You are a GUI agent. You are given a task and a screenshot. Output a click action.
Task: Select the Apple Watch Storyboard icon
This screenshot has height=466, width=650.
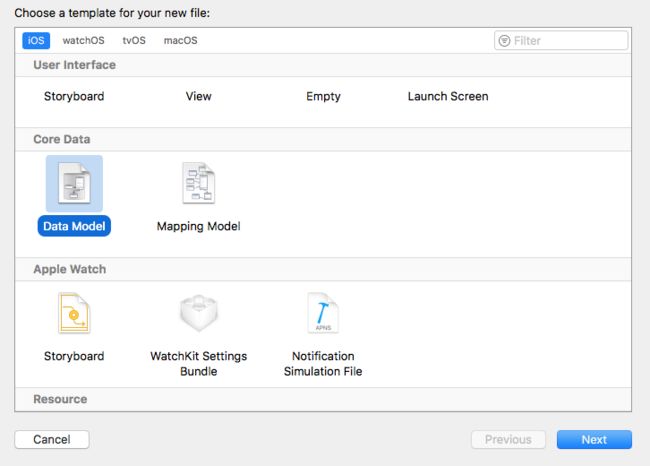74,313
